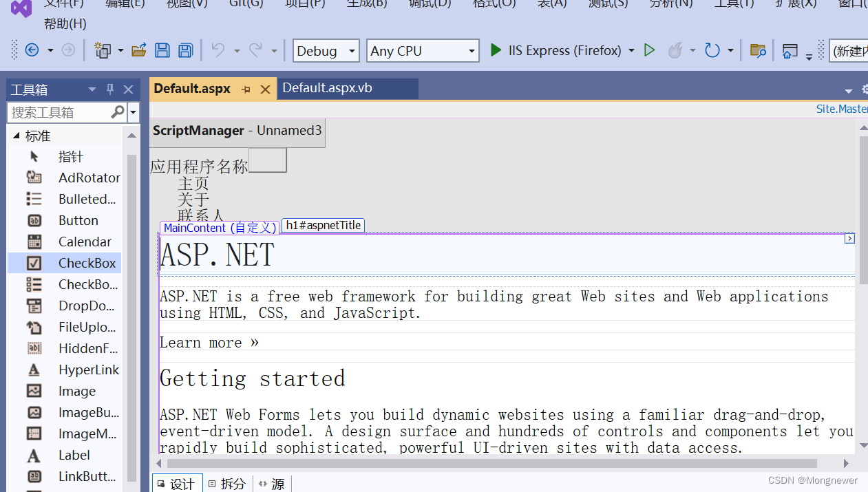The height and width of the screenshot is (492, 868).
Task: Close the Default.aspx tab
Action: [265, 89]
